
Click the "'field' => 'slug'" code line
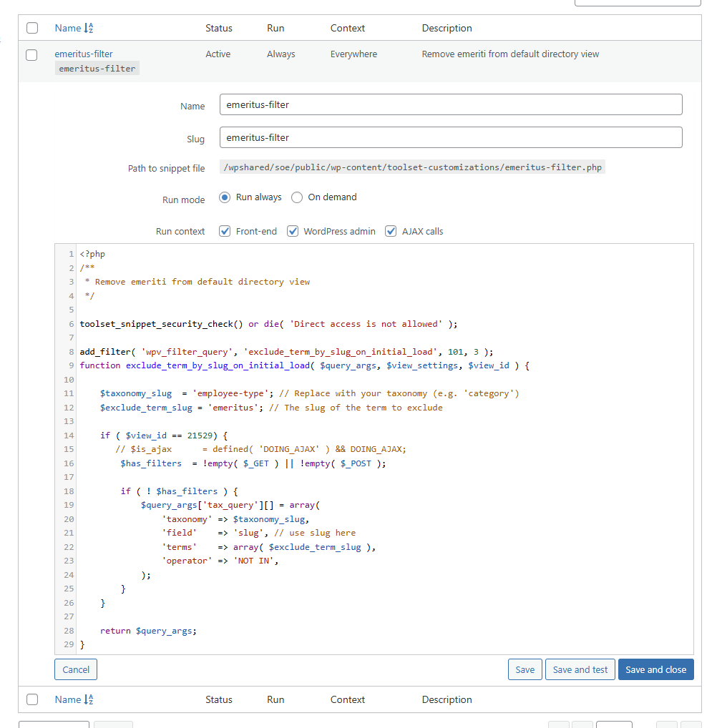(259, 533)
